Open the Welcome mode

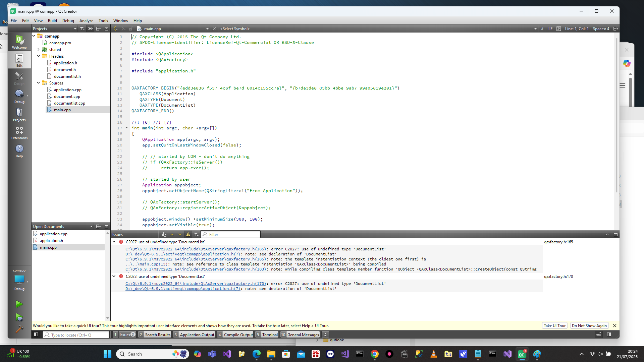coord(19,42)
